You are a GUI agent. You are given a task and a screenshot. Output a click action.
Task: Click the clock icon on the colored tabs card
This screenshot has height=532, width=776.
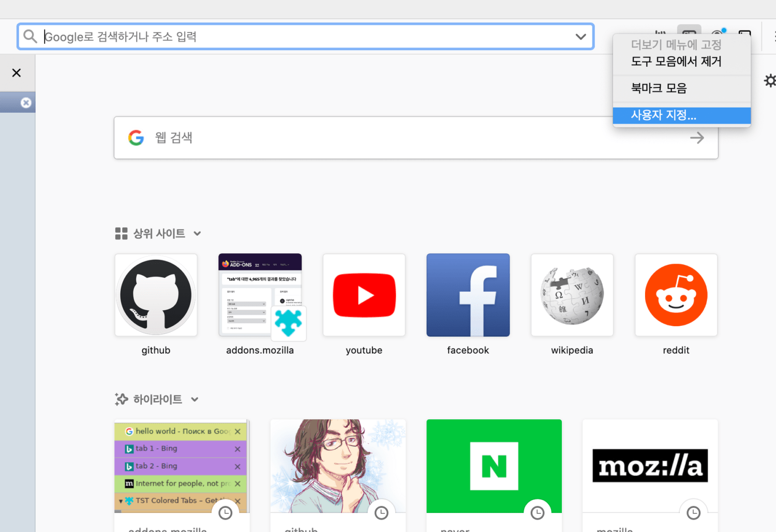226,513
